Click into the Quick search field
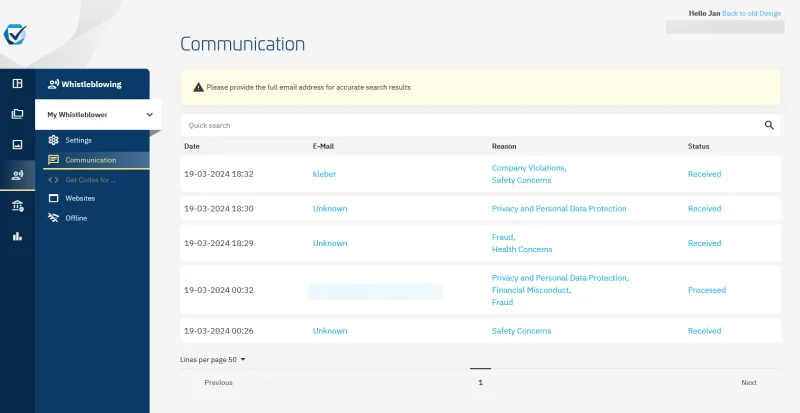800x413 pixels. coord(472,125)
